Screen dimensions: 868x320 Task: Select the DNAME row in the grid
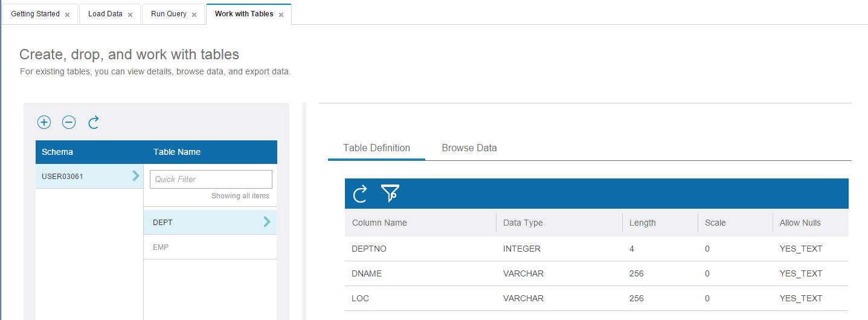(x=367, y=273)
